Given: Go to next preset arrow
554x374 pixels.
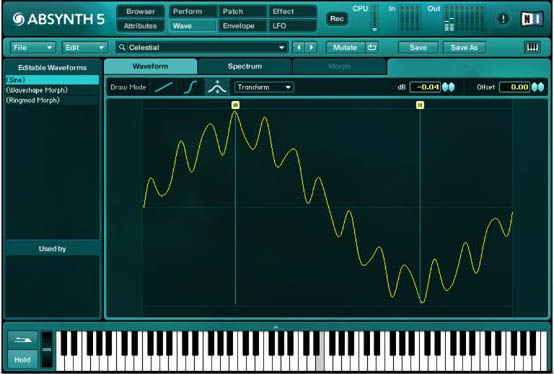Looking at the screenshot, I should click(311, 47).
